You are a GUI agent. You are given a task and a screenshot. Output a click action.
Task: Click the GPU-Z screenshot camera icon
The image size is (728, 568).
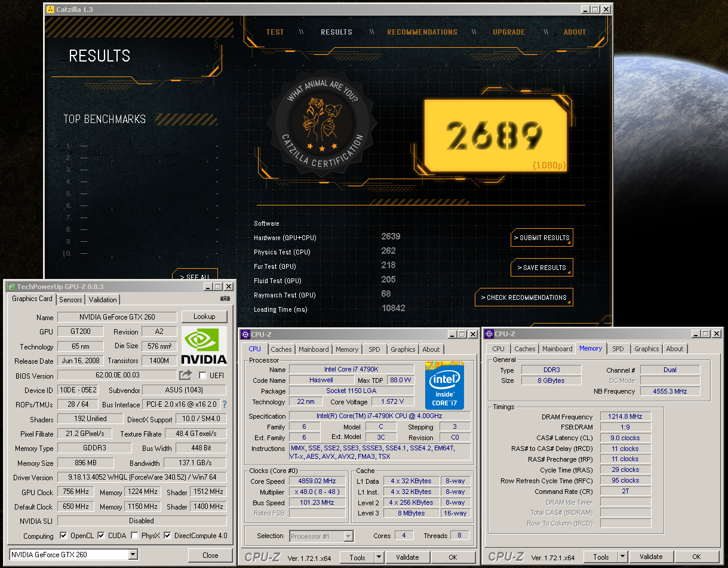click(225, 299)
